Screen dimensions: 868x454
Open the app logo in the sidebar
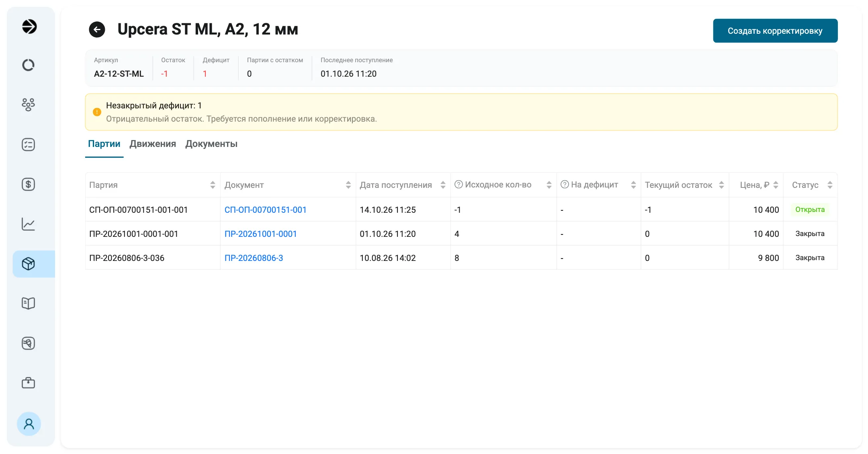[x=29, y=26]
